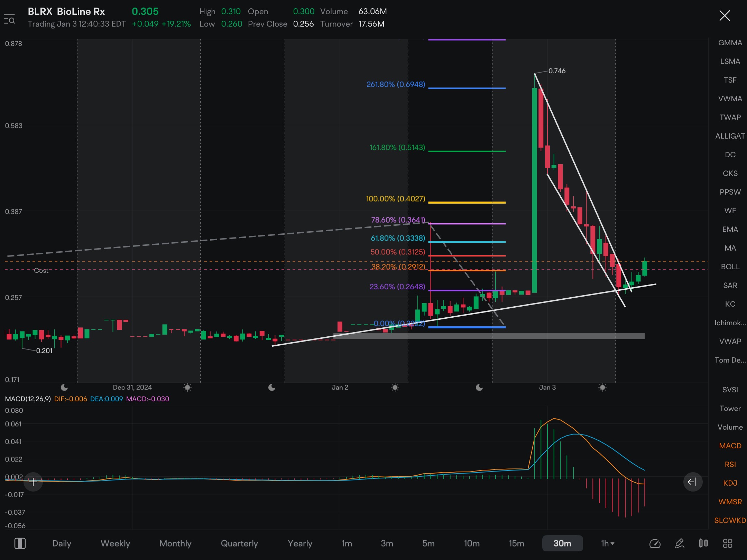Enable the Tower sub-indicator

point(730,408)
